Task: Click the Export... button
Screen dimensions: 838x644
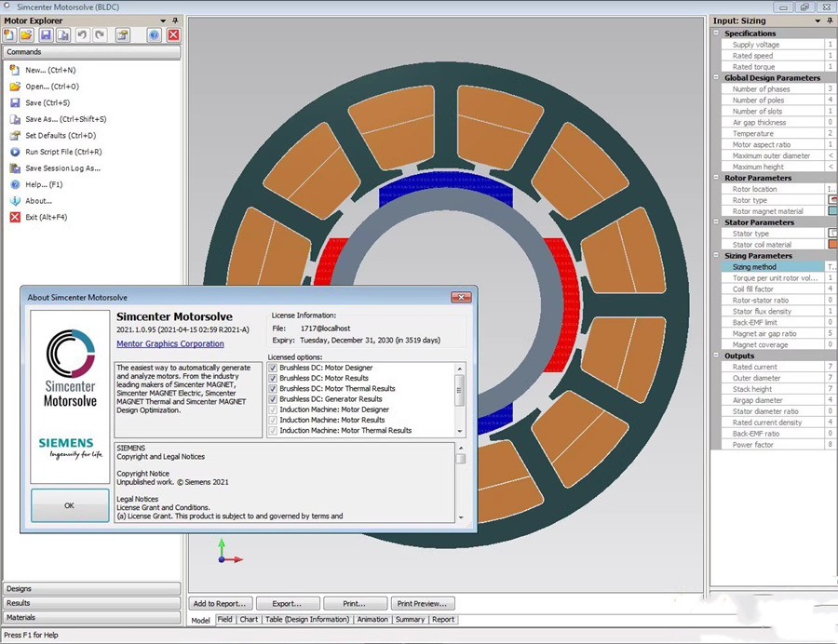Action: tap(288, 603)
